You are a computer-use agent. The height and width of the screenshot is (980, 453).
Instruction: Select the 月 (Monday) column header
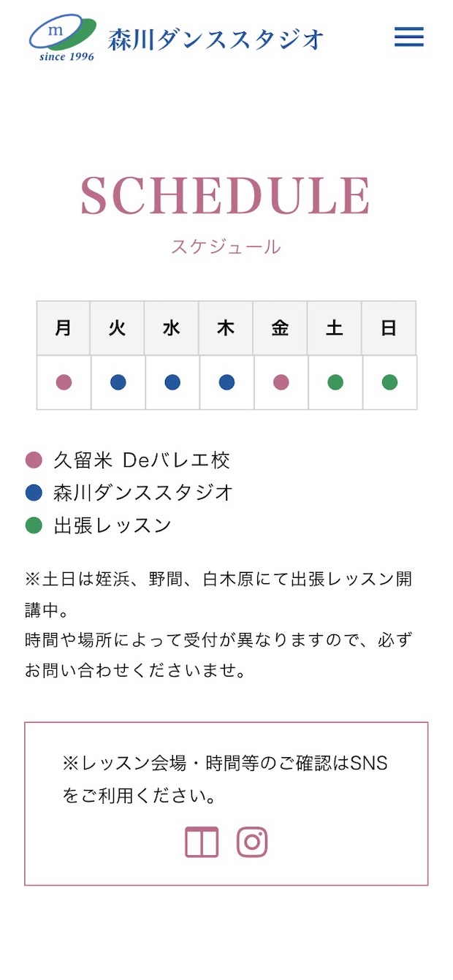pos(63,328)
